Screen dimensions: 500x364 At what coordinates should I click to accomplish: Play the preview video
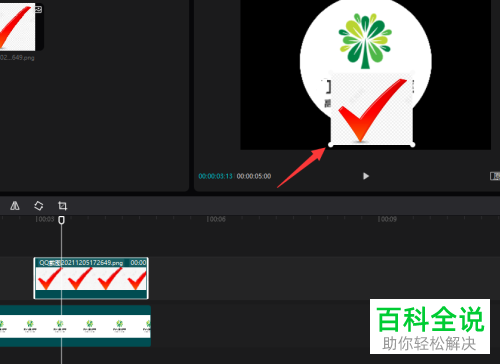(366, 176)
